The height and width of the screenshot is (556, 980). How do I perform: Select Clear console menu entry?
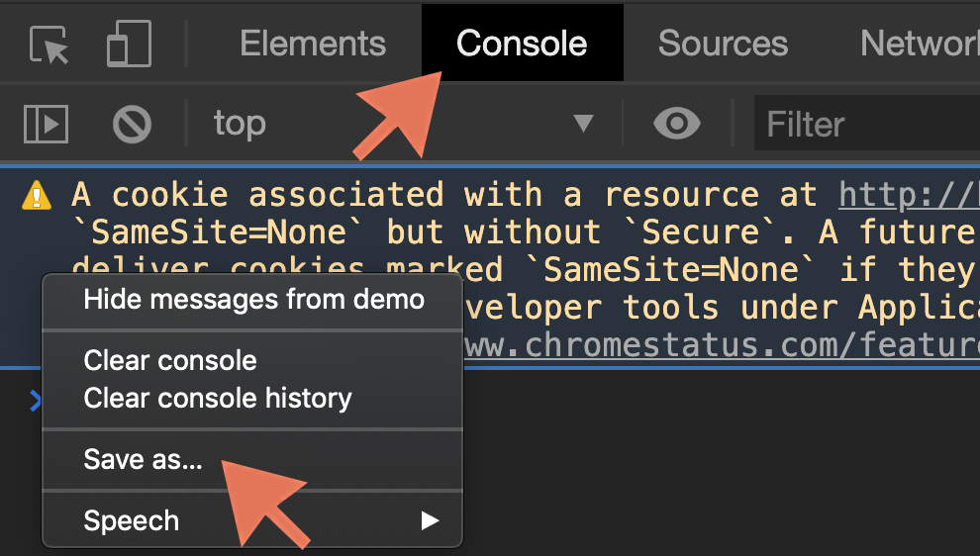pos(170,360)
